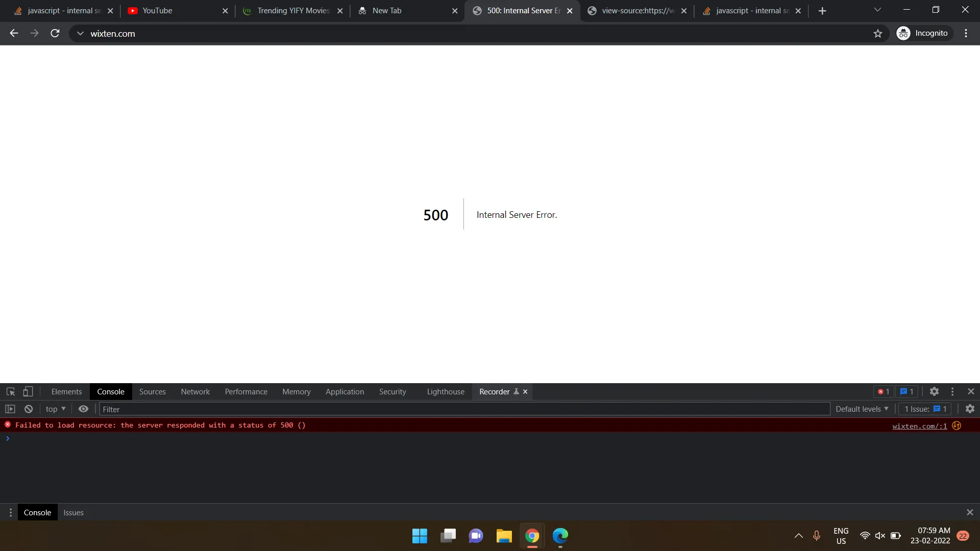Screen dimensions: 980x551
Task: Open the wixten.com/:1 source link
Action: click(x=919, y=426)
